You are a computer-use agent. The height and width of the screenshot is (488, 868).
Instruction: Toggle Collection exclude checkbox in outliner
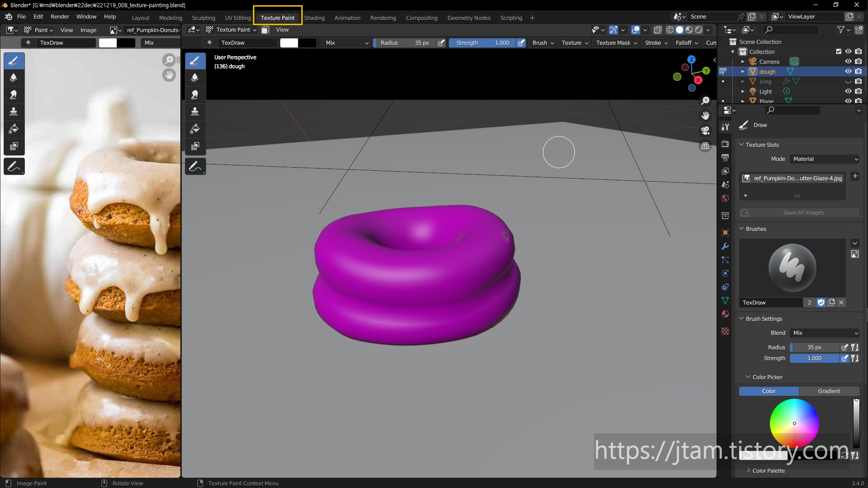pyautogui.click(x=839, y=52)
